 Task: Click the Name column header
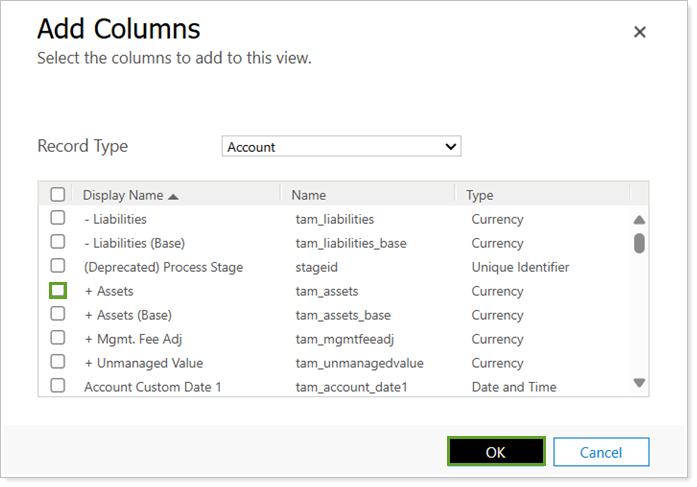309,195
